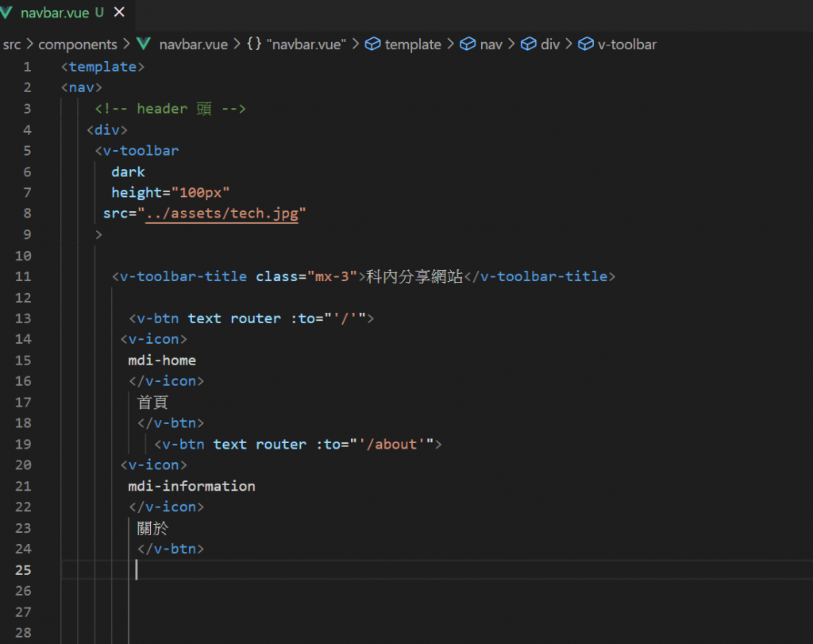Expand chevron between src and components
The height and width of the screenshot is (644, 813).
[29, 44]
